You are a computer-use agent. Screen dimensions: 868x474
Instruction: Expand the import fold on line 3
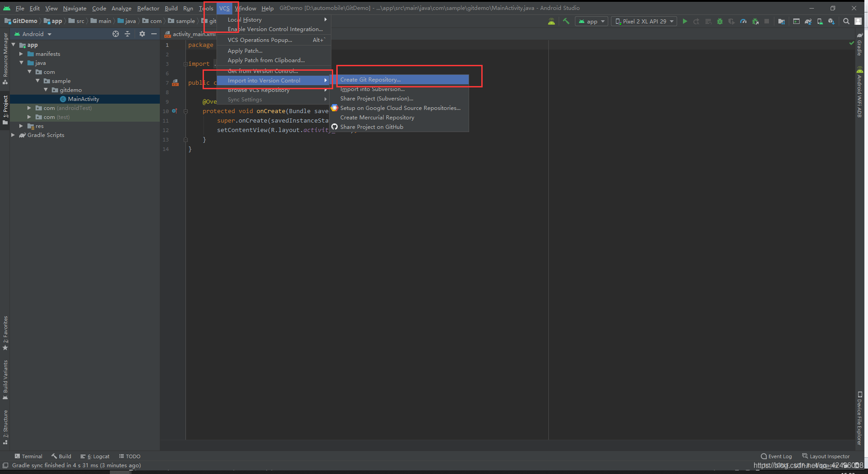pos(185,64)
